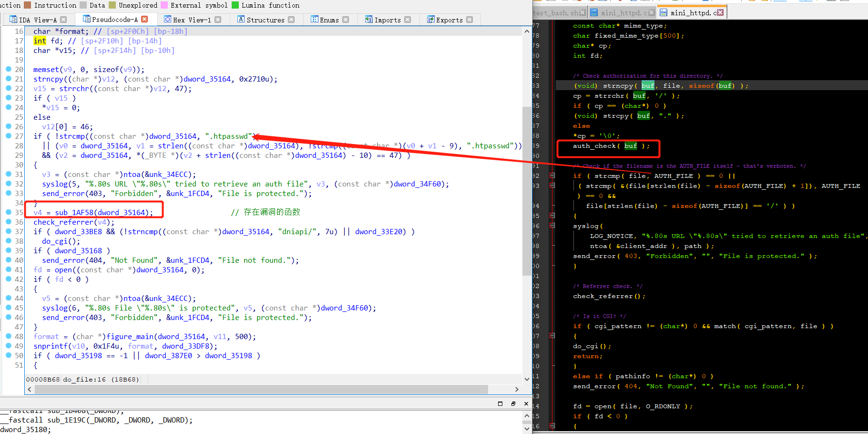Click save icon on active mini_httpd.c tab
Screen dimensions: 868x434
pos(664,12)
